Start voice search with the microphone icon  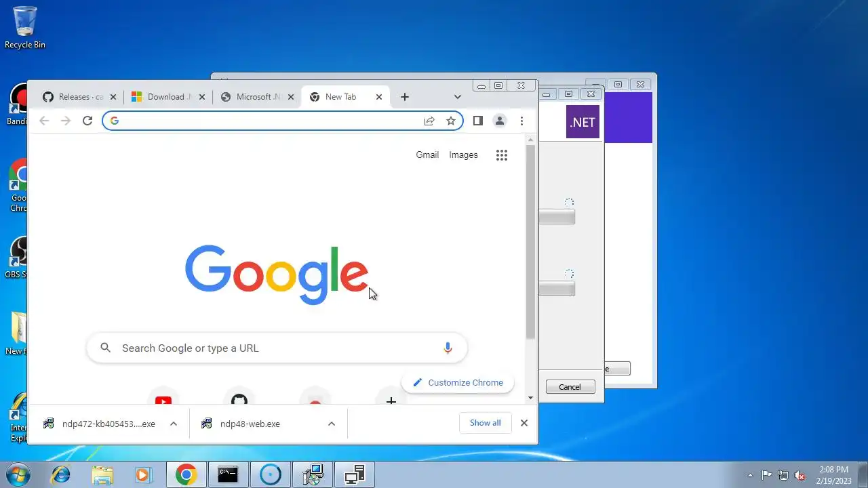coord(448,348)
